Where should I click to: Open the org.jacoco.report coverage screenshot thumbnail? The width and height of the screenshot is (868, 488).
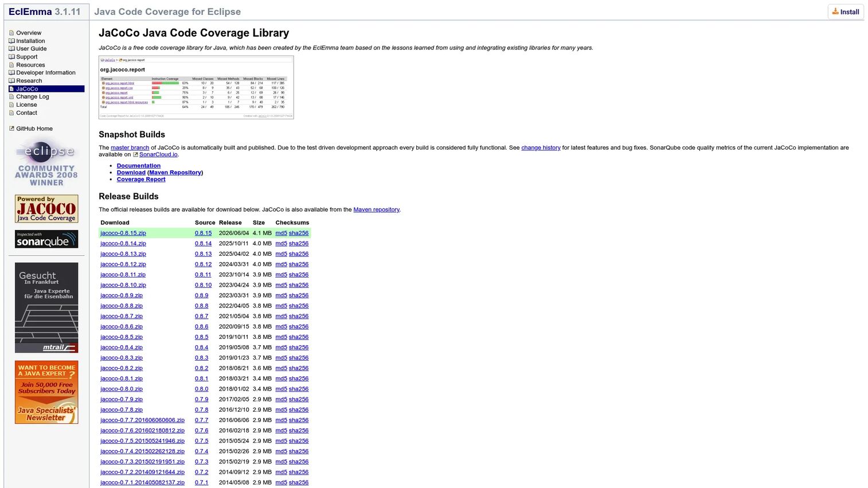click(x=196, y=87)
